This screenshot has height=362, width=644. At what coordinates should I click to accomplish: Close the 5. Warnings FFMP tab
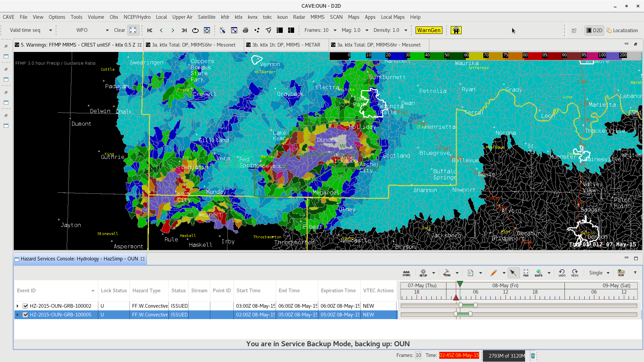pos(140,45)
